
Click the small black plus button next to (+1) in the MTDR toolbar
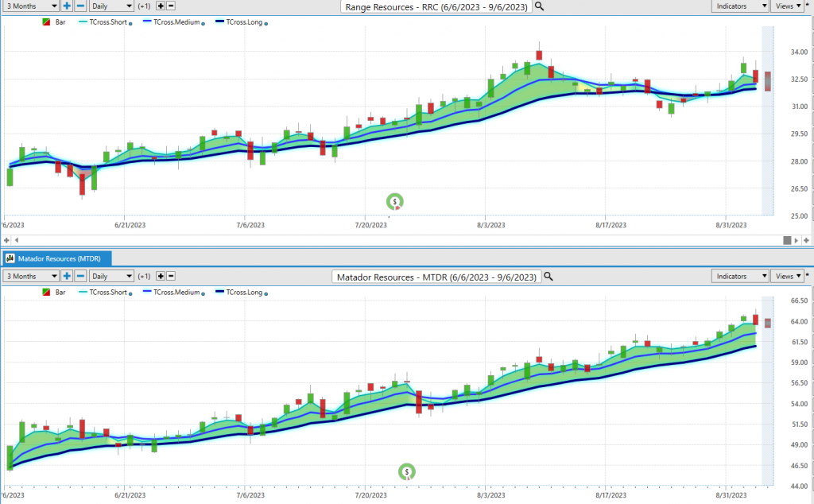pyautogui.click(x=161, y=276)
